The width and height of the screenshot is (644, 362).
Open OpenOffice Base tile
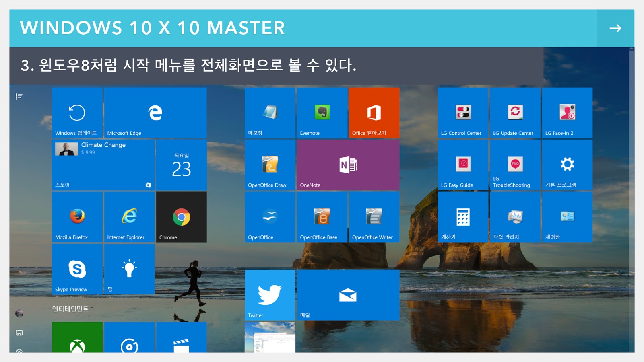pyautogui.click(x=322, y=217)
